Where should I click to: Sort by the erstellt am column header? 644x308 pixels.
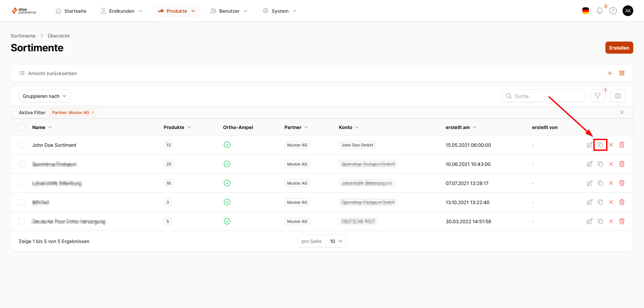461,127
